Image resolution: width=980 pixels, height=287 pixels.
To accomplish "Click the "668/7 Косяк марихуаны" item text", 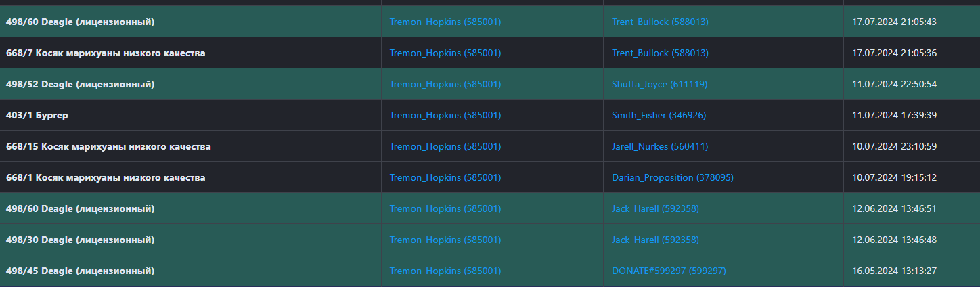I will 106,53.
